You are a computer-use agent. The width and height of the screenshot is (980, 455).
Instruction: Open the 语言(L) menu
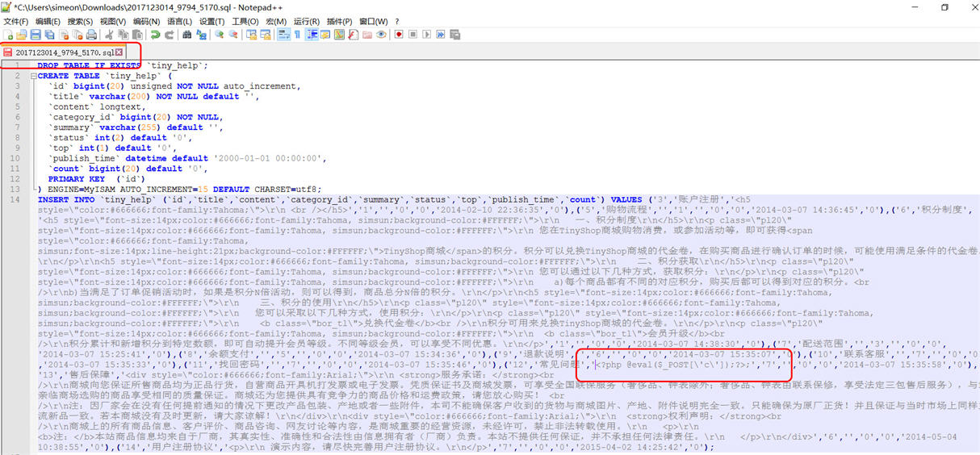(x=179, y=21)
